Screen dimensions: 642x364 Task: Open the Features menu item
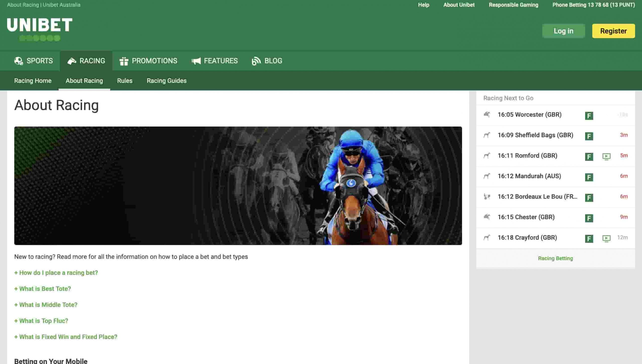[x=214, y=61]
